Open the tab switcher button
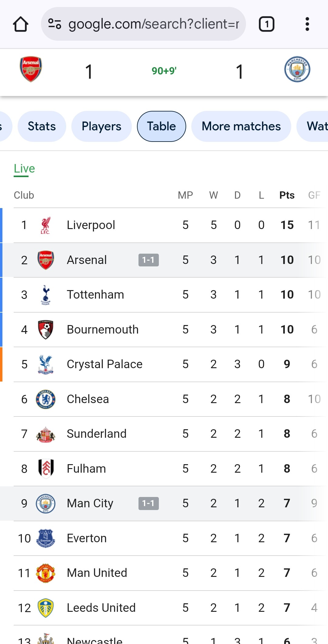328x644 pixels. click(266, 24)
